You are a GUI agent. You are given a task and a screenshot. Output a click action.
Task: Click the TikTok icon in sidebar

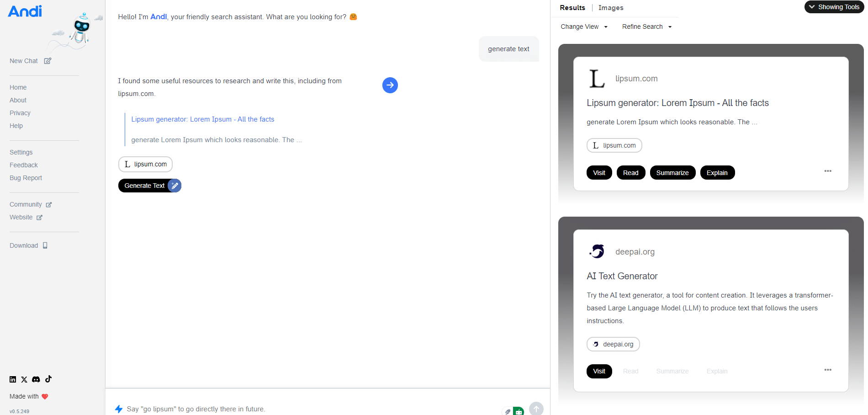coord(48,379)
